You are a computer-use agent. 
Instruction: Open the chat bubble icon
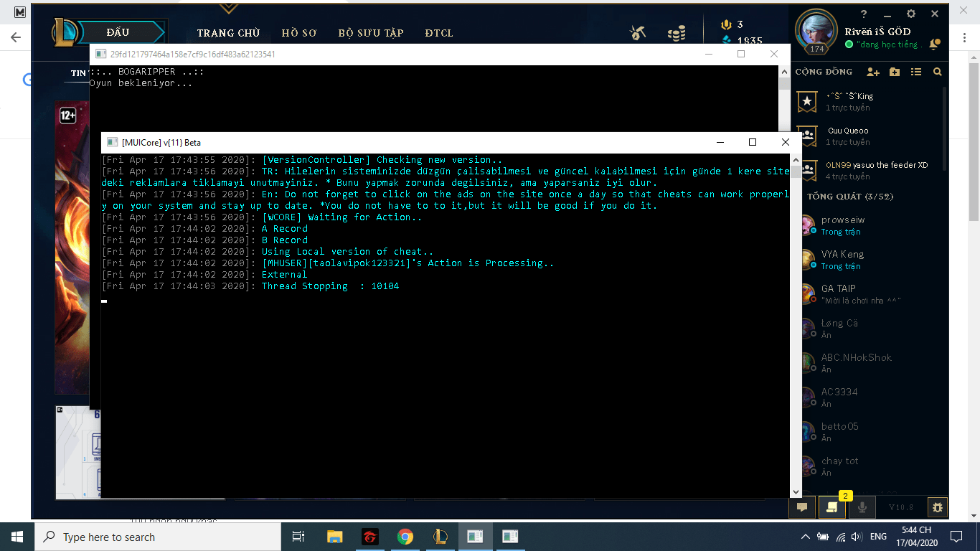coord(802,507)
